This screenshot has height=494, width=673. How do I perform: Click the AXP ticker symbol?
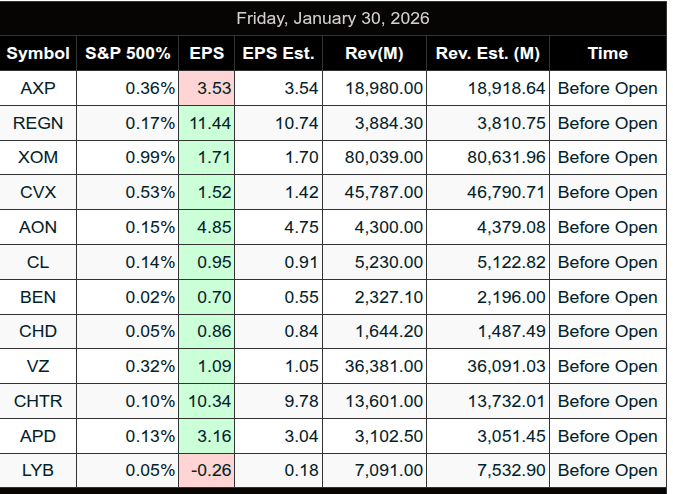click(38, 88)
